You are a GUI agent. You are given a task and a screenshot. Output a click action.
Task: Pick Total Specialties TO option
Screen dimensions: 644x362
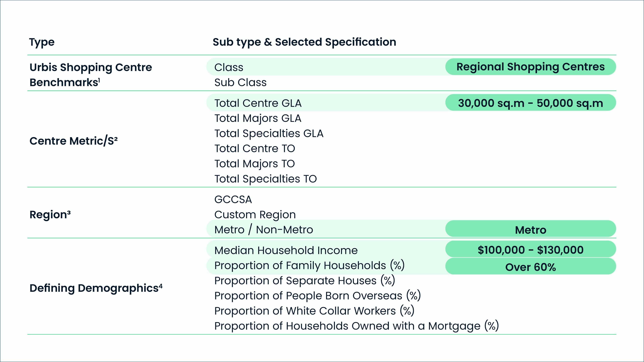(265, 179)
